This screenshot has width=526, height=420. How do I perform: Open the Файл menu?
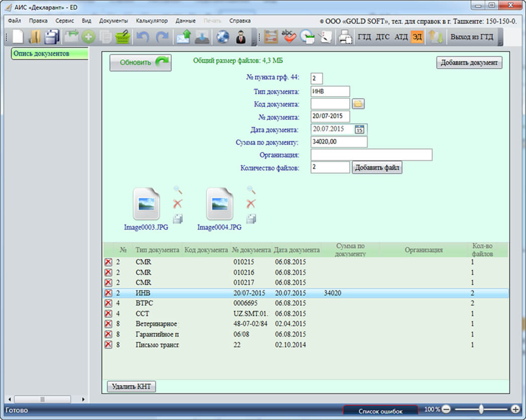(15, 21)
